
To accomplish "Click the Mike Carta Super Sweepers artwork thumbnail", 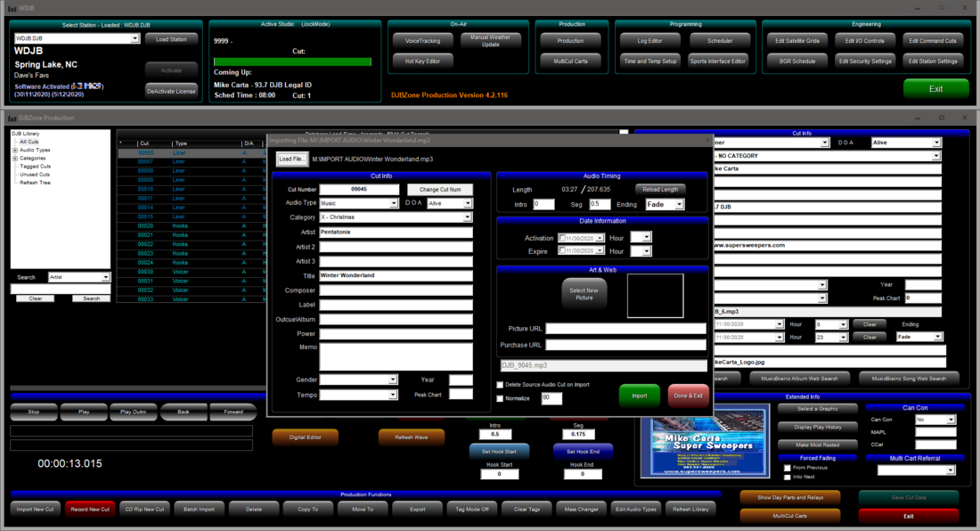I will point(705,441).
